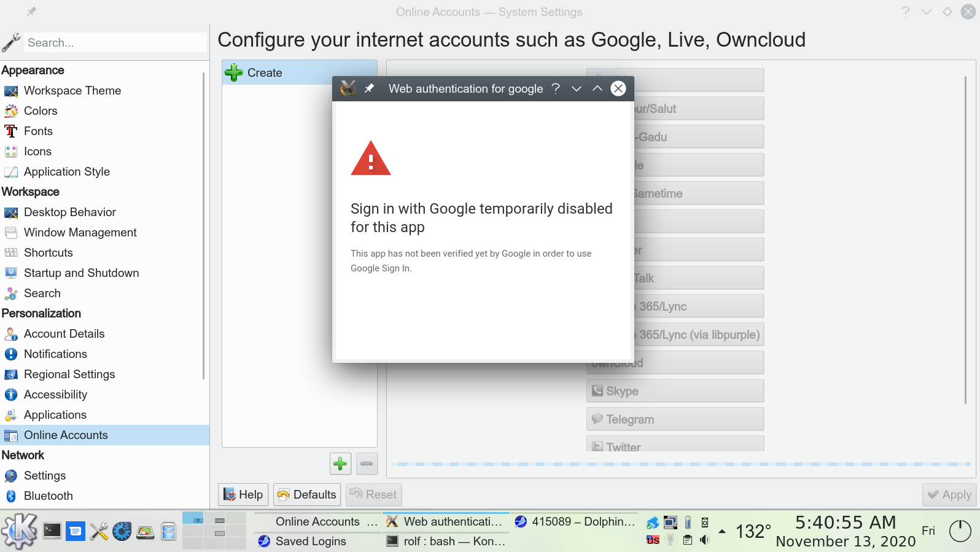Select the Telegram account provider
This screenshot has width=980, height=552.
click(675, 419)
